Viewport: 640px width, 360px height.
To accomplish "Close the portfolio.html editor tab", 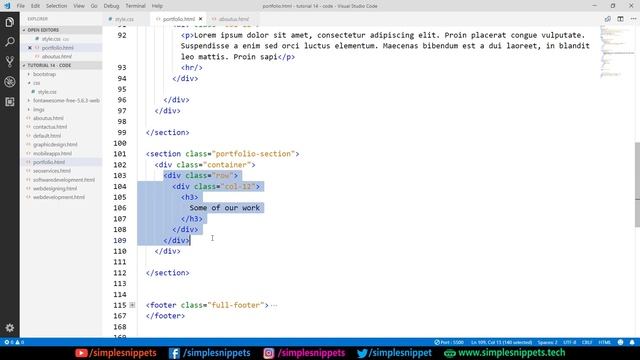I will point(200,19).
